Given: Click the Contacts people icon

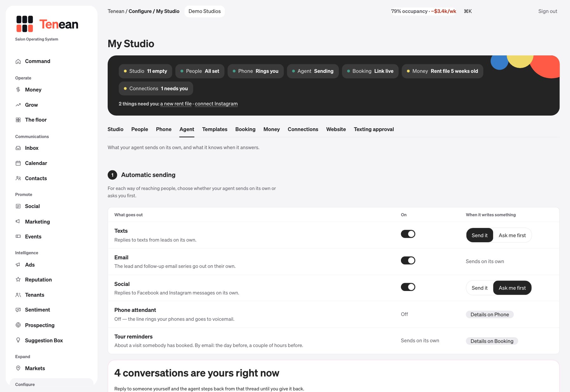Looking at the screenshot, I should [18, 178].
